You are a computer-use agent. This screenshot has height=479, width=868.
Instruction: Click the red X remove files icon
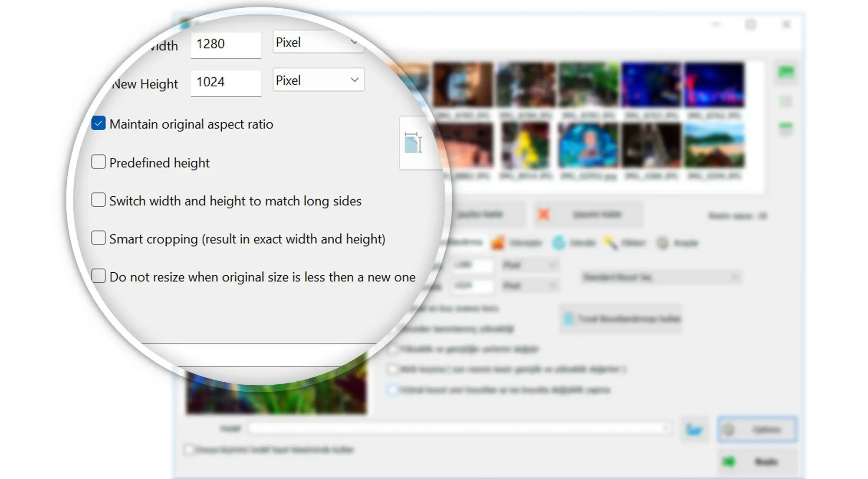point(543,214)
